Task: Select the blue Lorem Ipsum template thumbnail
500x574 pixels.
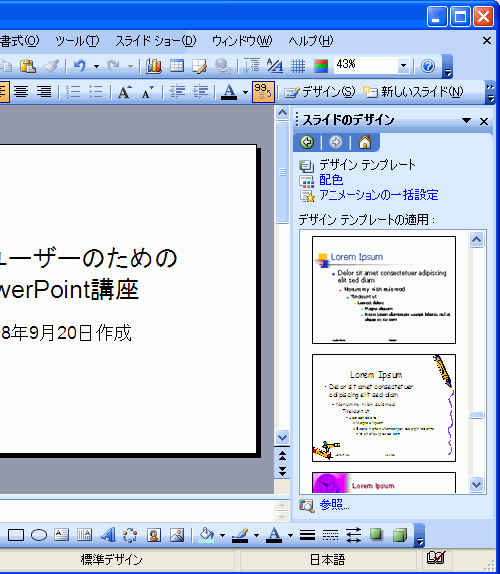Action: pos(384,290)
